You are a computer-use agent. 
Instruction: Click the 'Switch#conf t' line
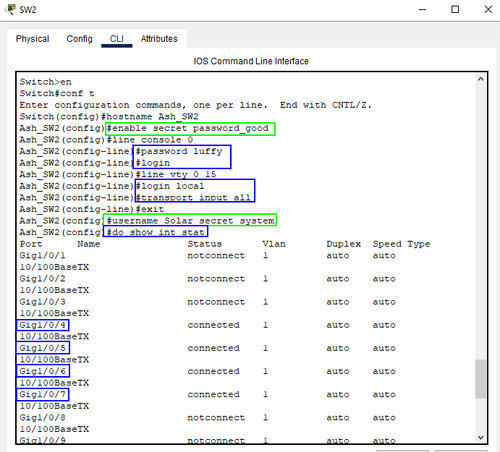(57, 94)
